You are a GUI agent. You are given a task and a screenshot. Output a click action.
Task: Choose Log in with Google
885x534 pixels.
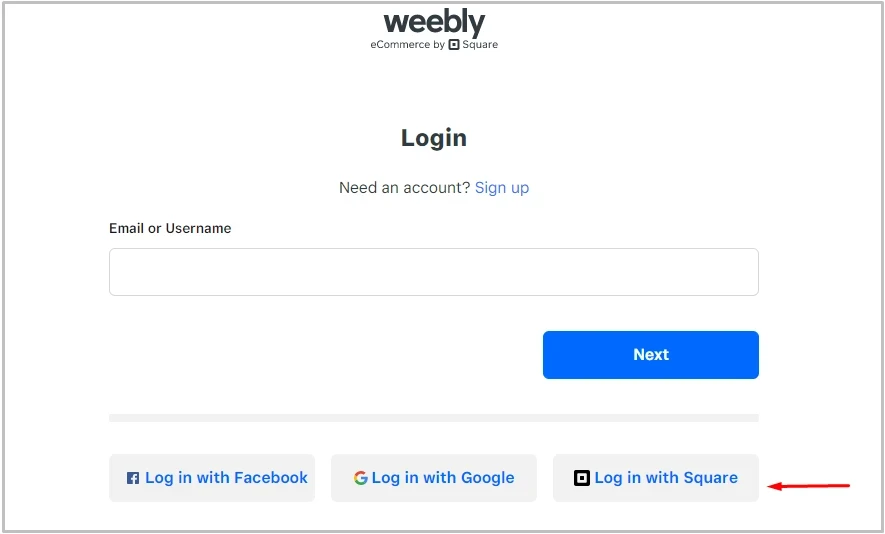[x=434, y=478]
